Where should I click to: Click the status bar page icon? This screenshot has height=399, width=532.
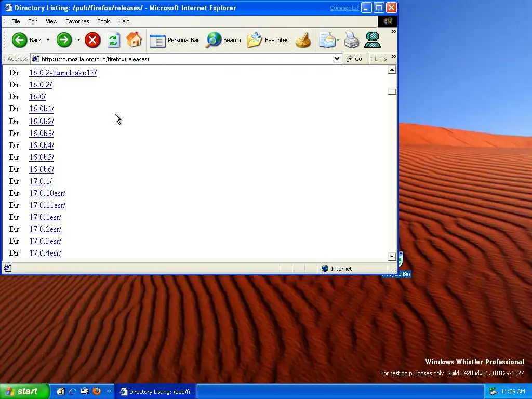click(7, 269)
